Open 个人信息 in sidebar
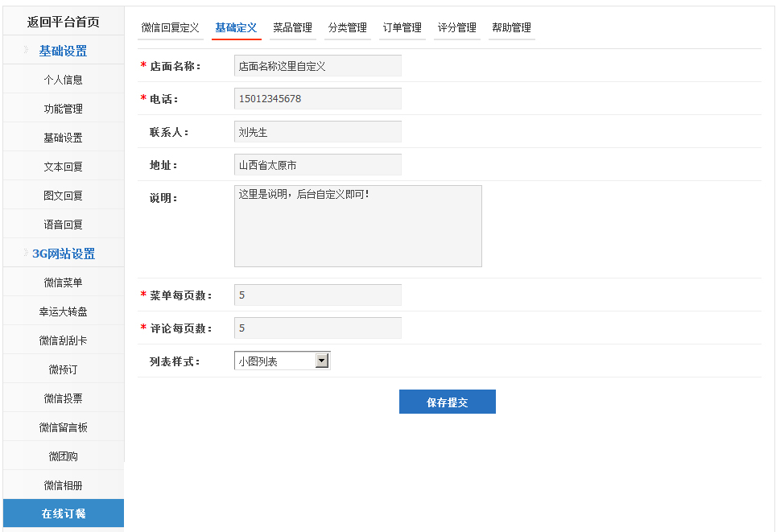This screenshot has width=776, height=532. click(63, 80)
